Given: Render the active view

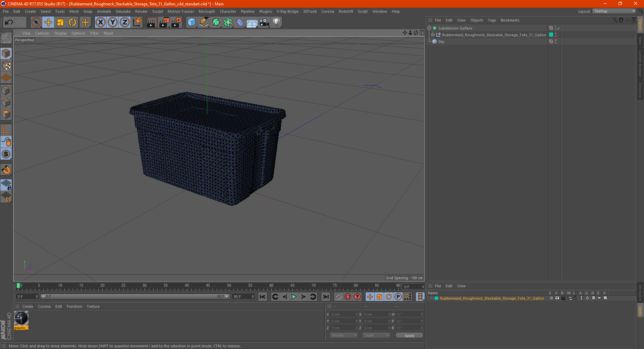Looking at the screenshot, I should 152,22.
